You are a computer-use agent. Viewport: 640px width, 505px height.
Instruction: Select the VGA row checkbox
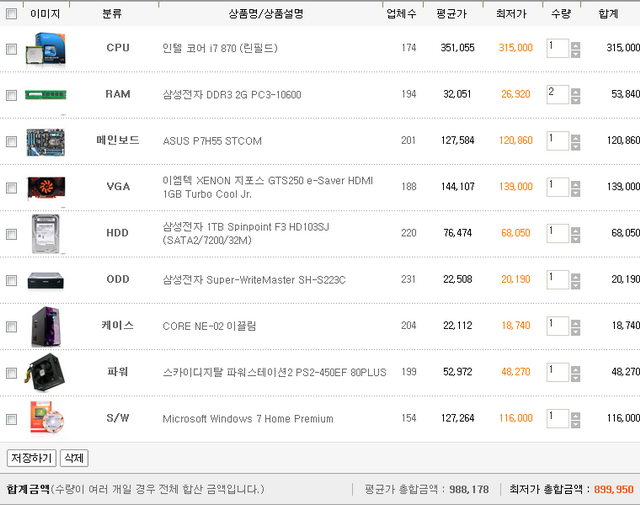(x=11, y=188)
